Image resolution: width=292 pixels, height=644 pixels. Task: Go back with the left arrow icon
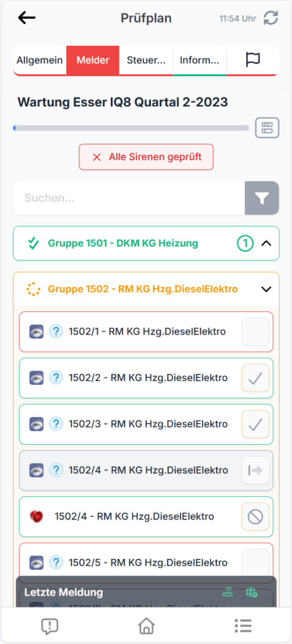(26, 18)
